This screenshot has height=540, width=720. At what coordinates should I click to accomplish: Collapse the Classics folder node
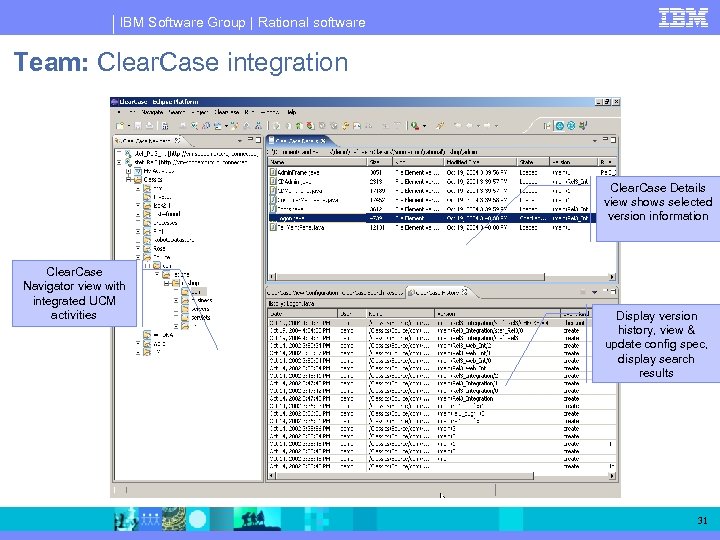[129, 180]
